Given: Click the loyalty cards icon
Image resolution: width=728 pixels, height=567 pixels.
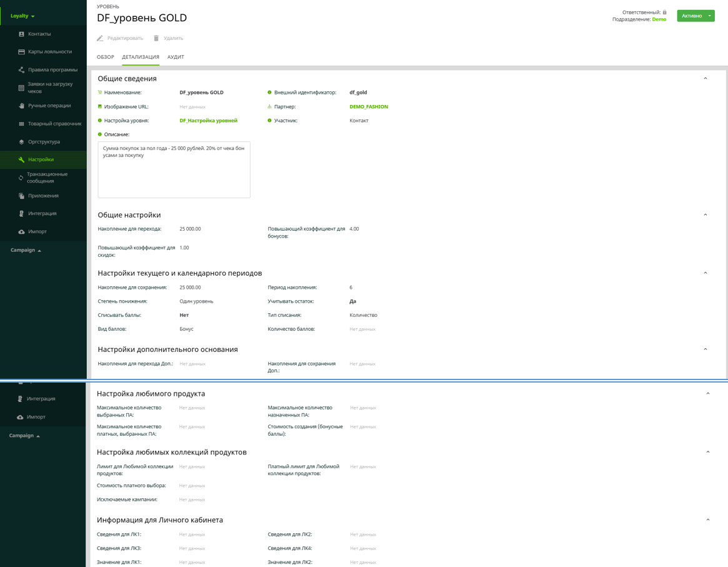Looking at the screenshot, I should [21, 52].
